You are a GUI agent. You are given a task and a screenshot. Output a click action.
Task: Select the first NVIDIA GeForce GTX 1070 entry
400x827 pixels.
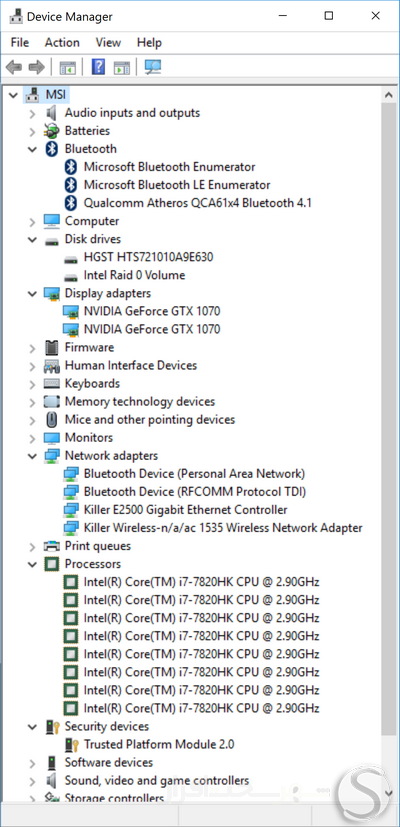pos(152,311)
